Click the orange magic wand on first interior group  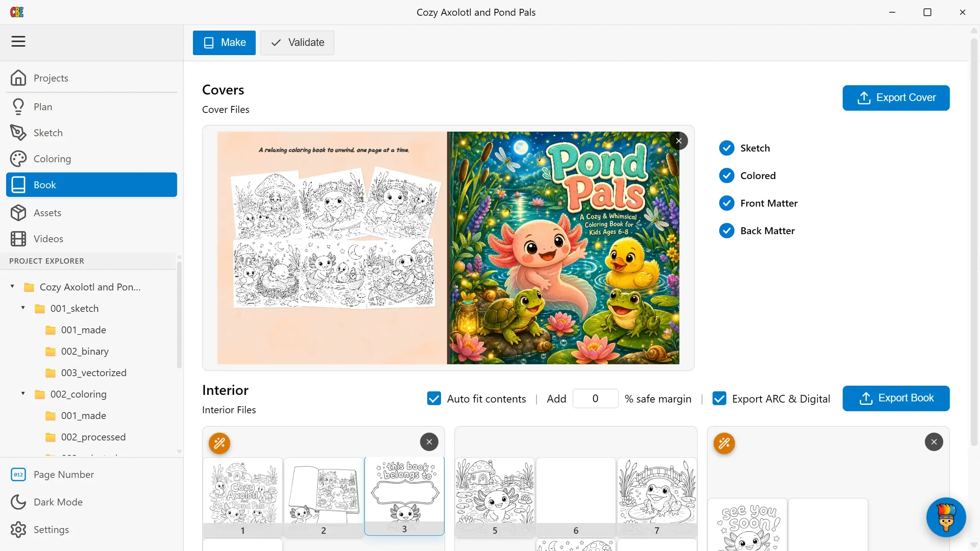[x=219, y=443]
